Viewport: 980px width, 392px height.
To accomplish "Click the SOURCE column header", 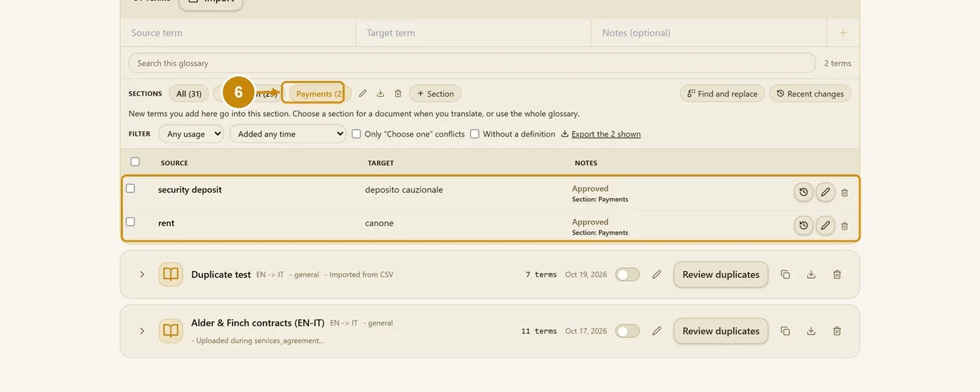I will (174, 163).
